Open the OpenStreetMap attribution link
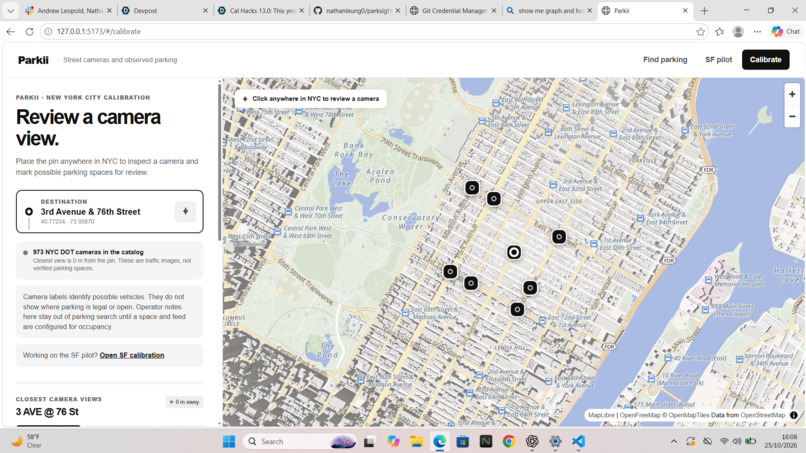The height and width of the screenshot is (453, 806). [x=762, y=415]
